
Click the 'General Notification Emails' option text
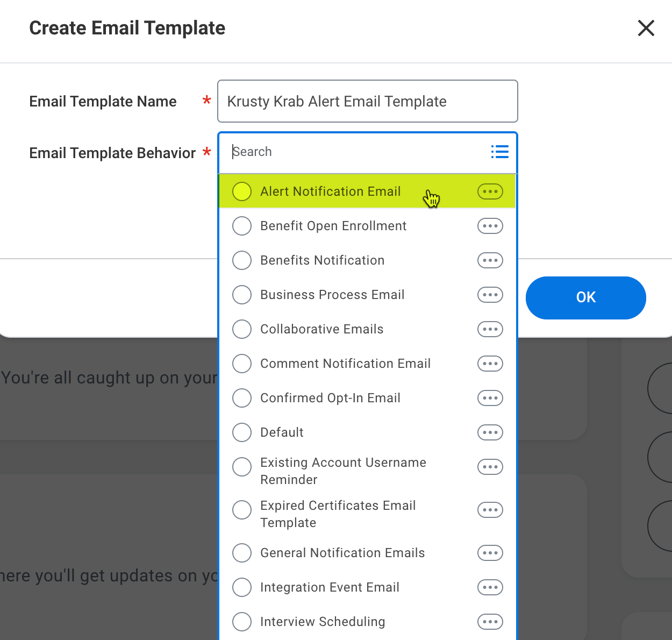coord(342,553)
